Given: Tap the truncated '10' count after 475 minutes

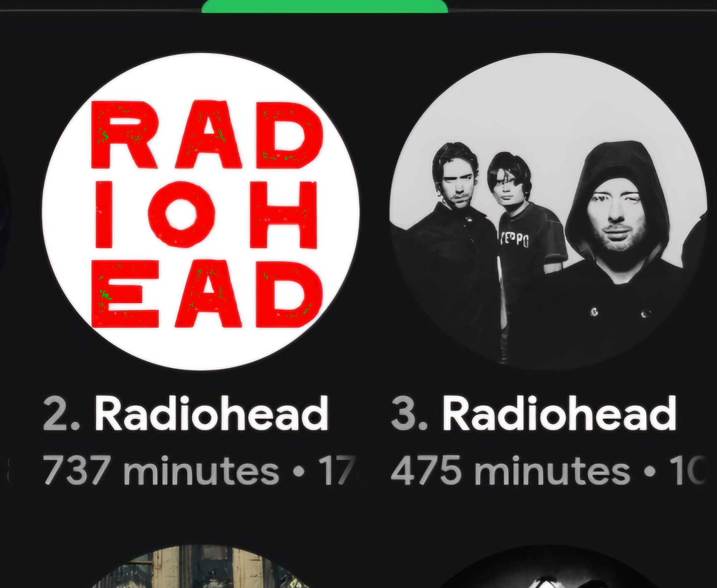Looking at the screenshot, I should (690, 470).
